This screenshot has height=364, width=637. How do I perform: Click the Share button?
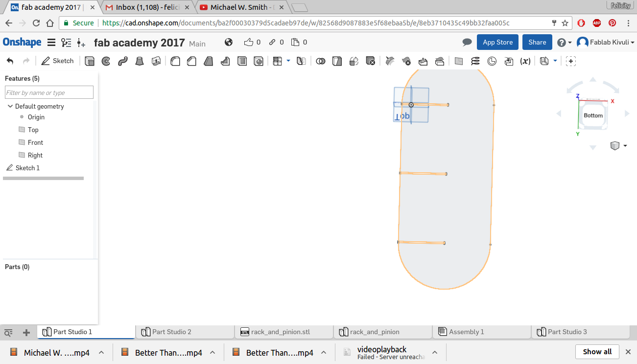pos(537,42)
